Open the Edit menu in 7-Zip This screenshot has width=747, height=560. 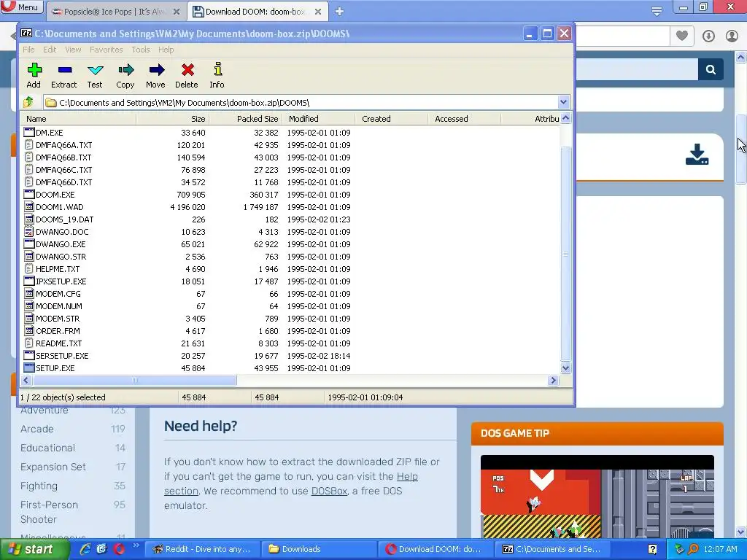tap(50, 50)
